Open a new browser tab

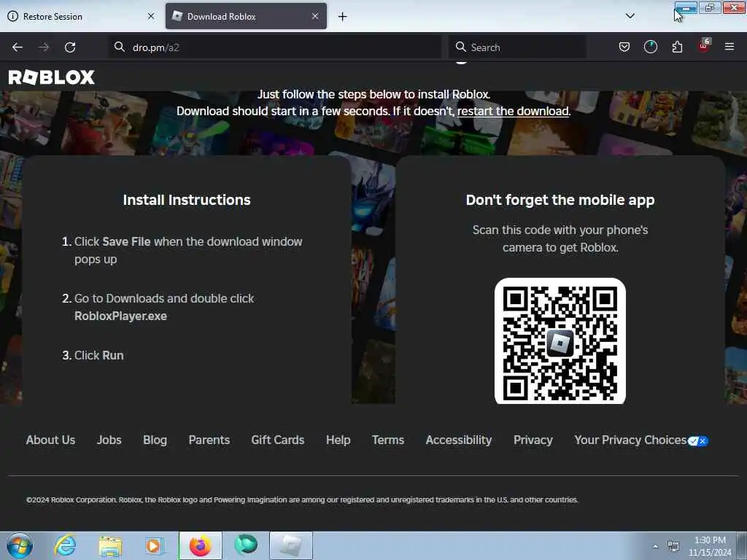tap(343, 17)
